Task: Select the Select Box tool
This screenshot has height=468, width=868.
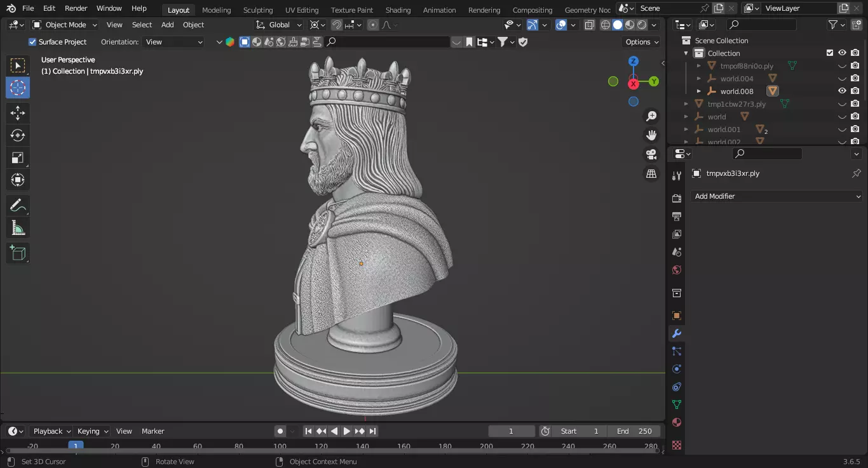Action: 18,65
